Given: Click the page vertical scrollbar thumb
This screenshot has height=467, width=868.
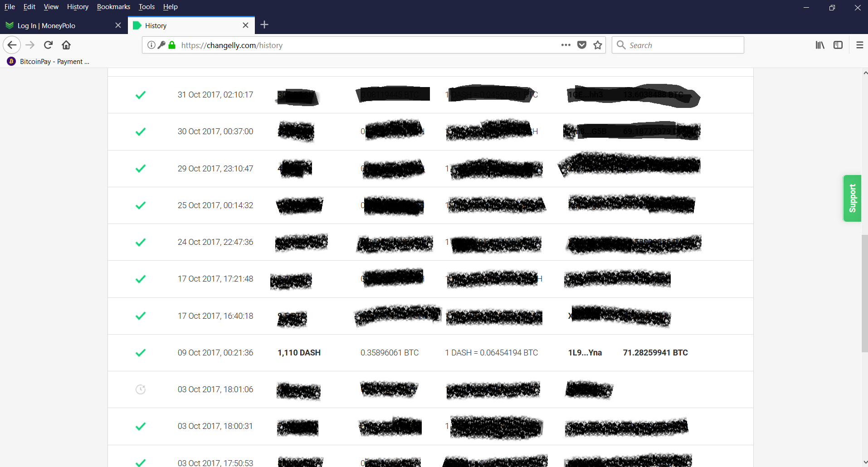Looking at the screenshot, I should (864, 293).
